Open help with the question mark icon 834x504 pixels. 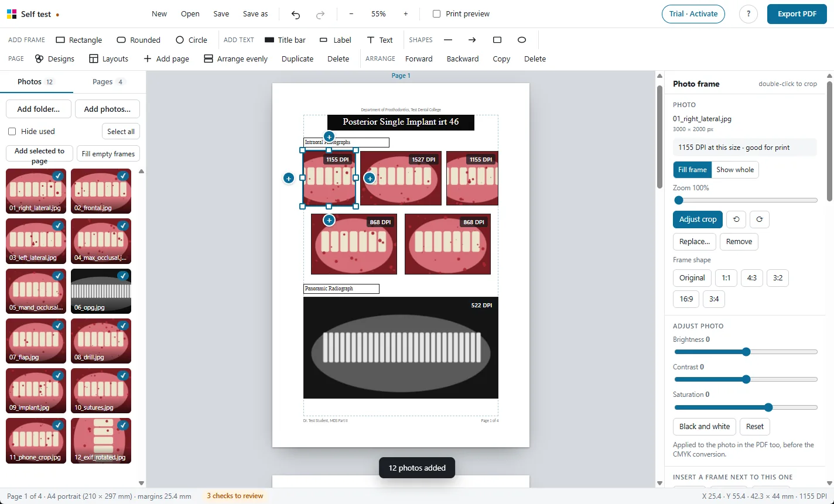[748, 14]
